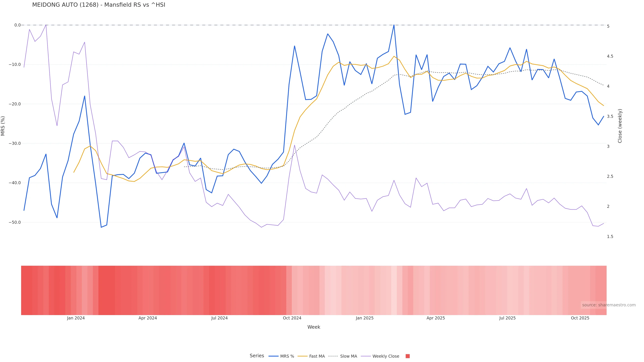Click the 4.5 right axis tick label
Image resolution: width=644 pixels, height=362 pixels.
pyautogui.click(x=610, y=56)
